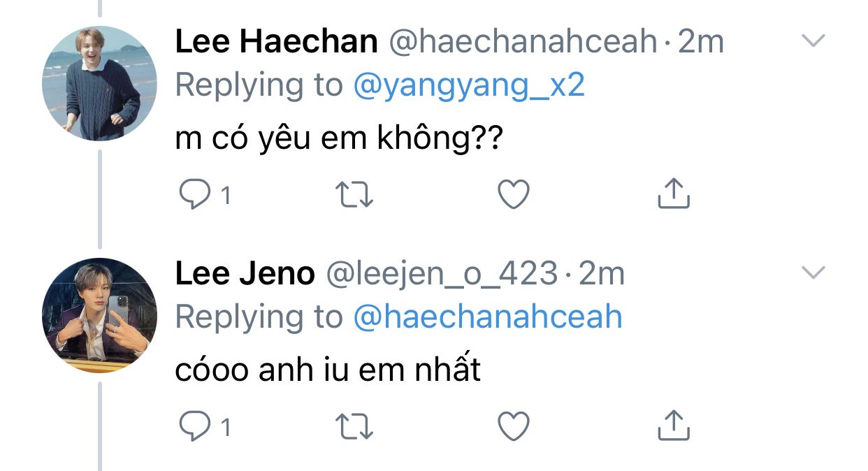Like Lee Haechan's tweet
This screenshot has width=868, height=471.
tap(514, 195)
